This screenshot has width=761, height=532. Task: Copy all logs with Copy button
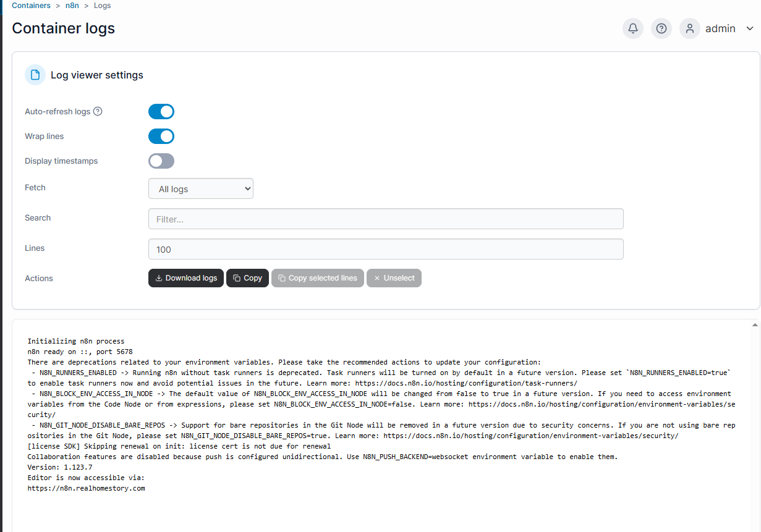[x=248, y=278]
